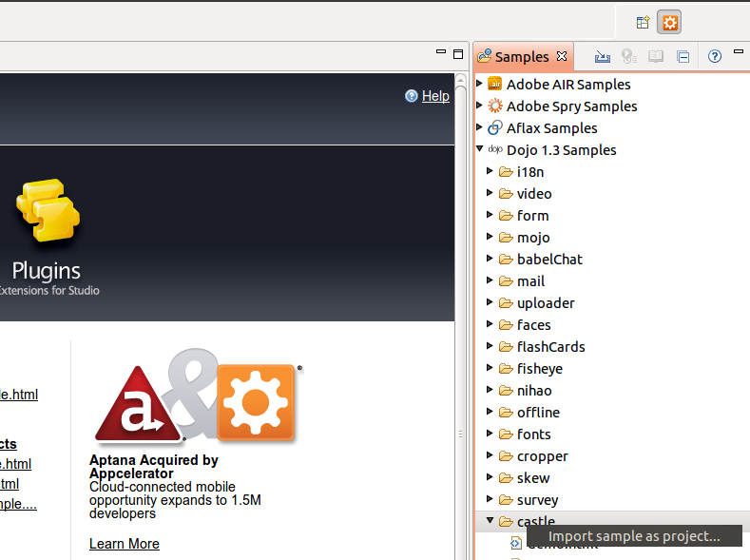Expand the mojo folder arrow
This screenshot has width=750, height=560.
(490, 236)
